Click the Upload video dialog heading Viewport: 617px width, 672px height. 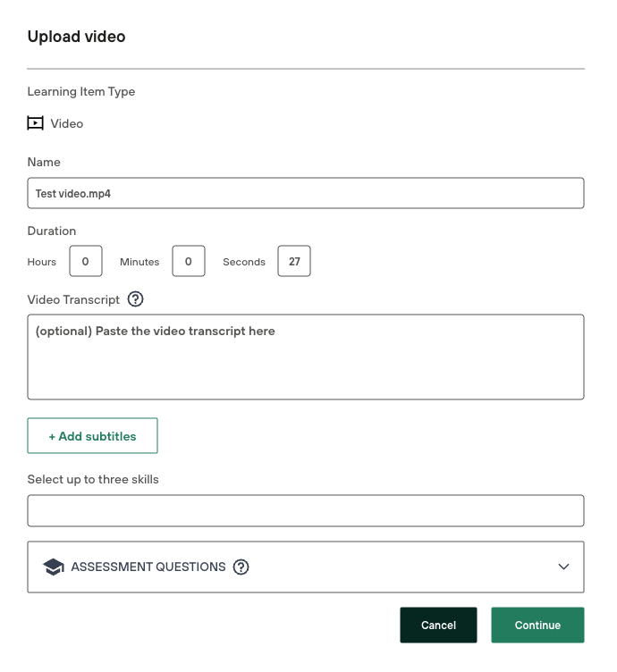coord(77,37)
